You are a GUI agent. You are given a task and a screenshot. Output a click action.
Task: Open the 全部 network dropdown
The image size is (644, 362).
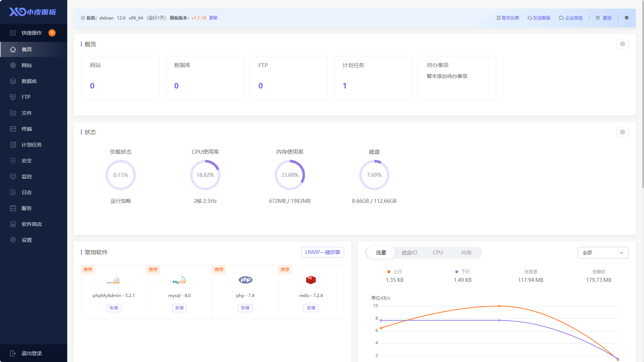tap(603, 253)
